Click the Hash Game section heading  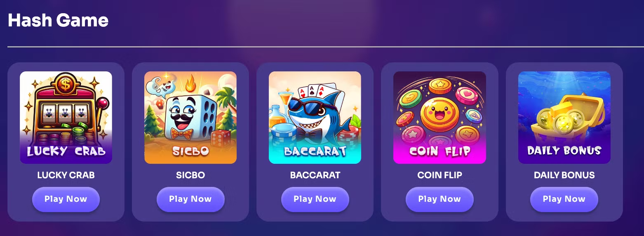(x=58, y=20)
